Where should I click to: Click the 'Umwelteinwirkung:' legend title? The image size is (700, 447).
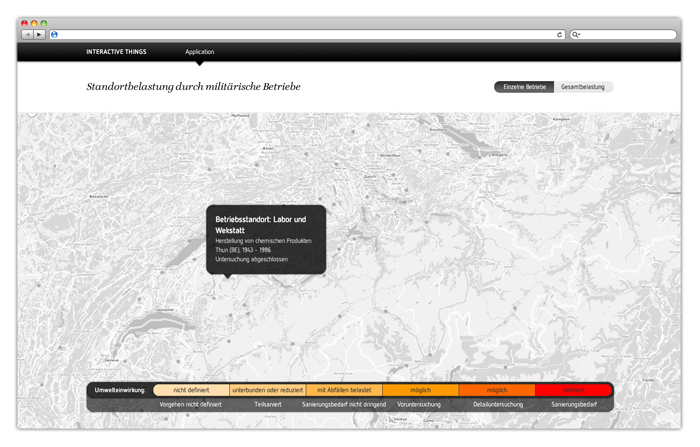pyautogui.click(x=120, y=390)
